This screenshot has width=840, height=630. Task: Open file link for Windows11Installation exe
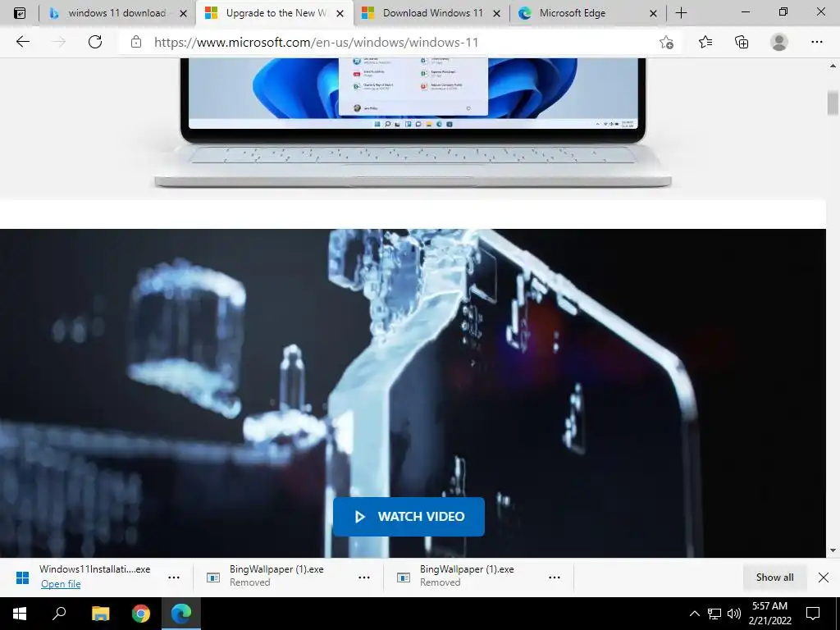tap(61, 584)
